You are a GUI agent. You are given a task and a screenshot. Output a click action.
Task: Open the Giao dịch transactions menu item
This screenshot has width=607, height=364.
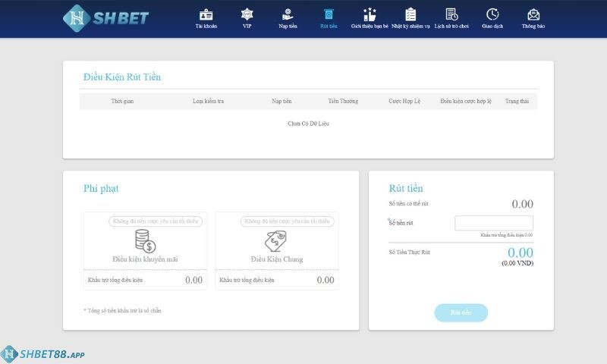(492, 15)
